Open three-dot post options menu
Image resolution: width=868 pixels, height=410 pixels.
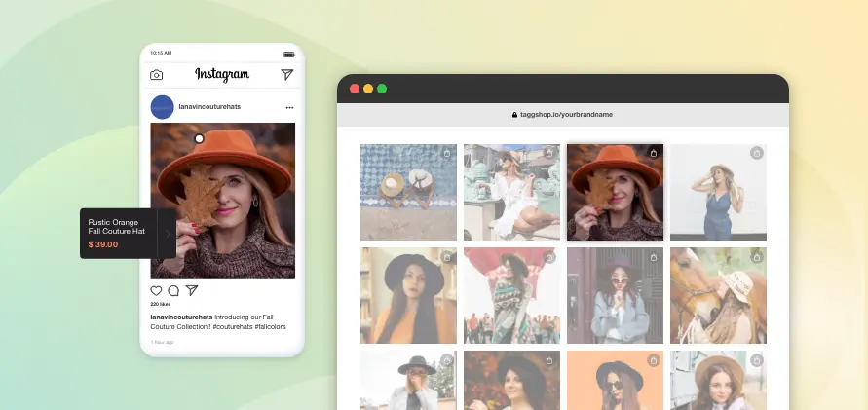click(x=289, y=106)
